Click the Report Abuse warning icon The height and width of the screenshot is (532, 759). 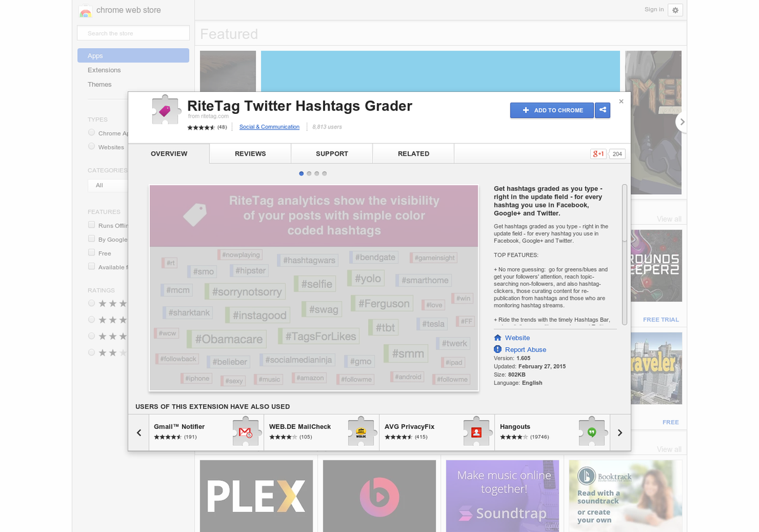point(498,349)
